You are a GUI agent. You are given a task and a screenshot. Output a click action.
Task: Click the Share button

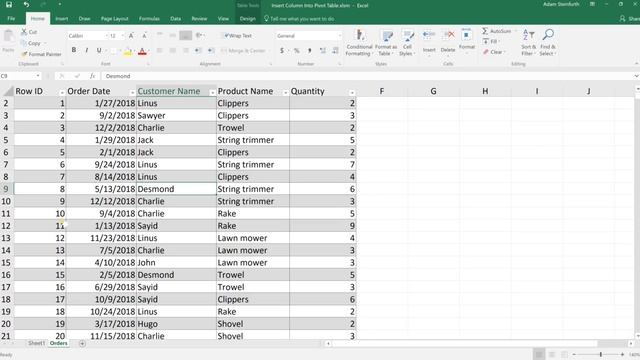pos(629,19)
